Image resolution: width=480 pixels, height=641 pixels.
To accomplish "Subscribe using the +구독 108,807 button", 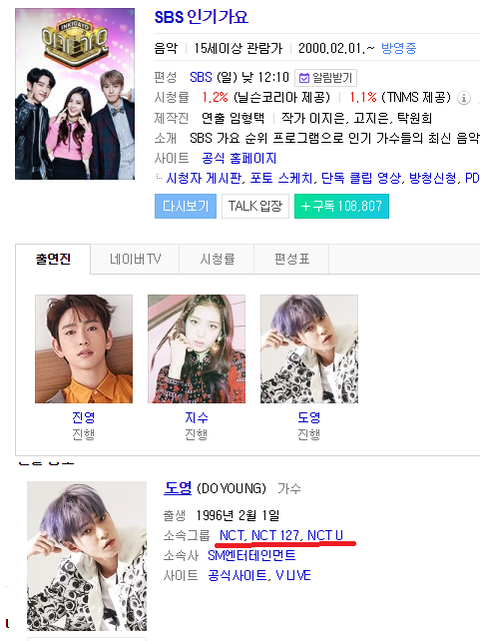I will click(x=341, y=206).
